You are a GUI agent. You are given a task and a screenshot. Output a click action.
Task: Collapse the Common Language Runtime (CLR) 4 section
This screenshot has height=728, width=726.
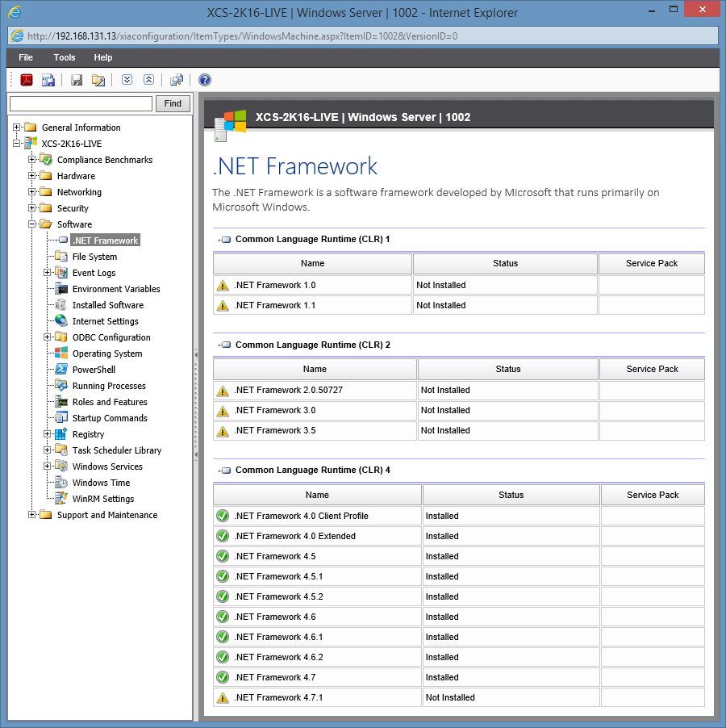[224, 471]
